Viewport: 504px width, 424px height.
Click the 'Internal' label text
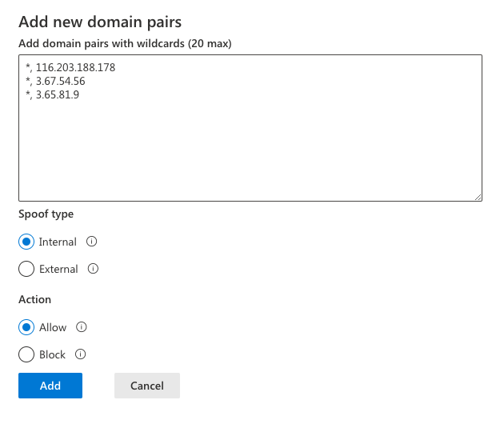58,242
